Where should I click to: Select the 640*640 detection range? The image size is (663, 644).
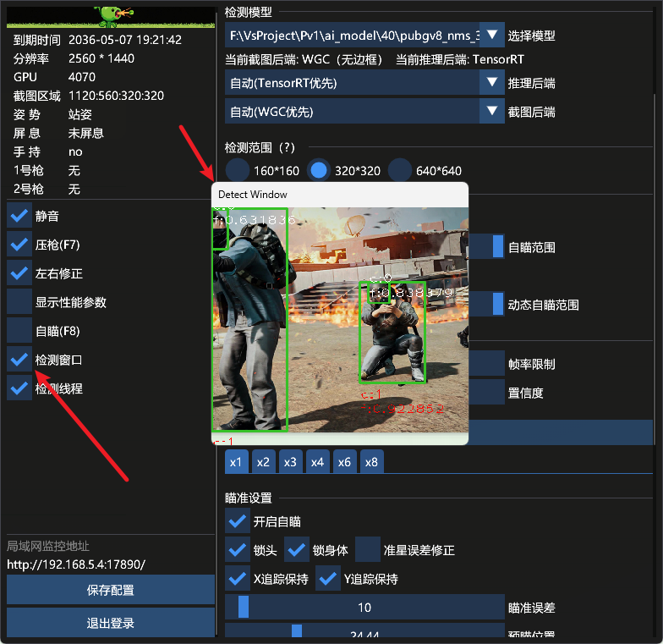coord(399,171)
